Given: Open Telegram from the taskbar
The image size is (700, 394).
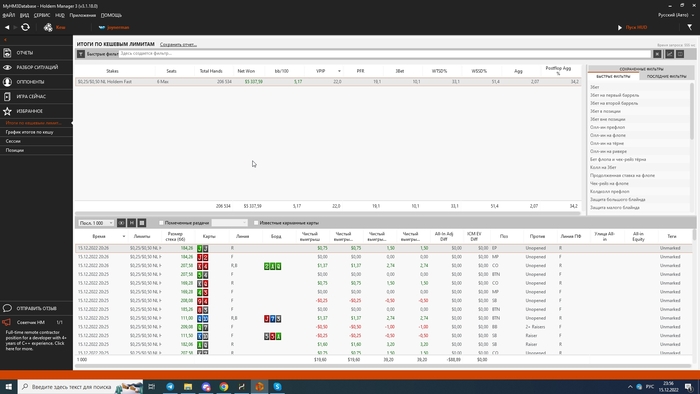Looking at the screenshot, I should (170, 387).
